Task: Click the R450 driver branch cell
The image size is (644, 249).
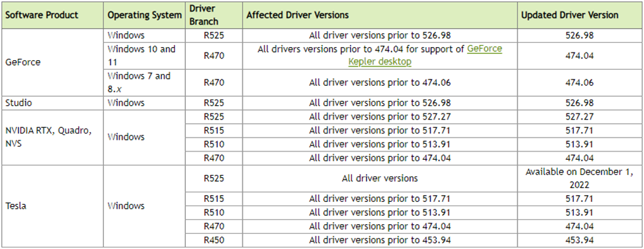Action: (214, 240)
